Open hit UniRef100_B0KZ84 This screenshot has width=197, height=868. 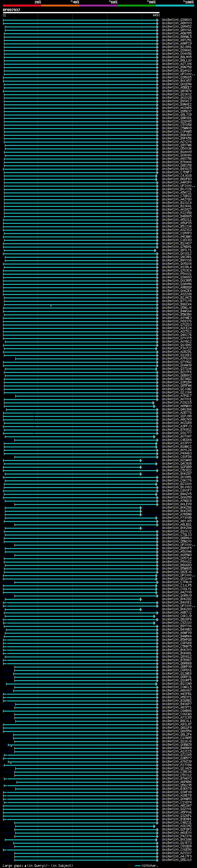(x=177, y=528)
